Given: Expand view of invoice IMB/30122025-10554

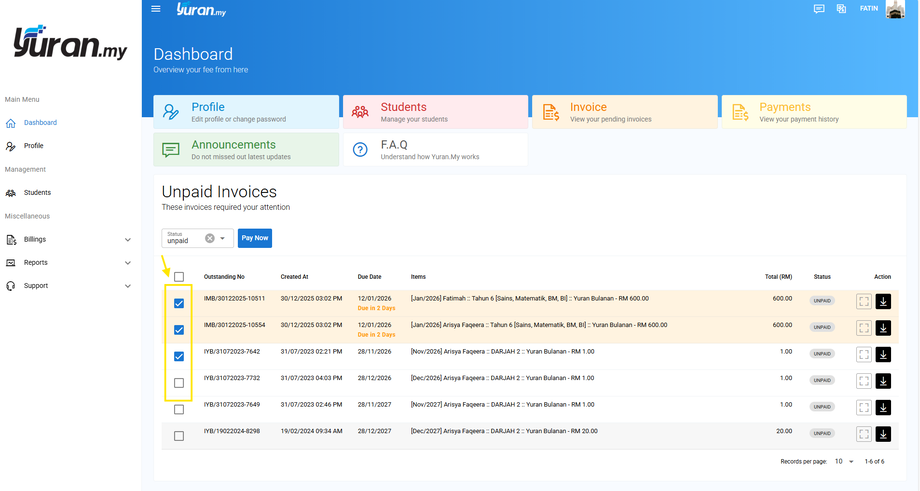Looking at the screenshot, I should [864, 328].
